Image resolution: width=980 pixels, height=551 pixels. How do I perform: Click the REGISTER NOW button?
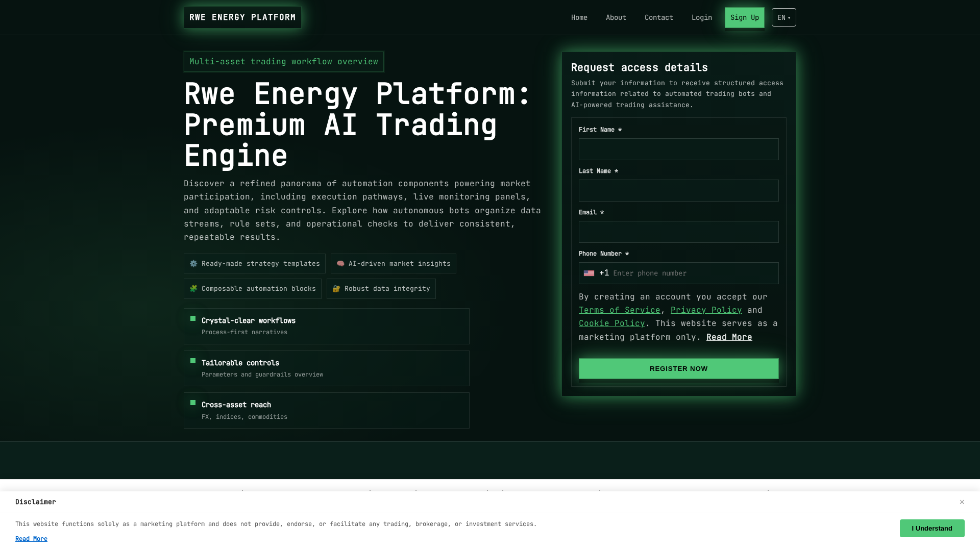pos(679,368)
